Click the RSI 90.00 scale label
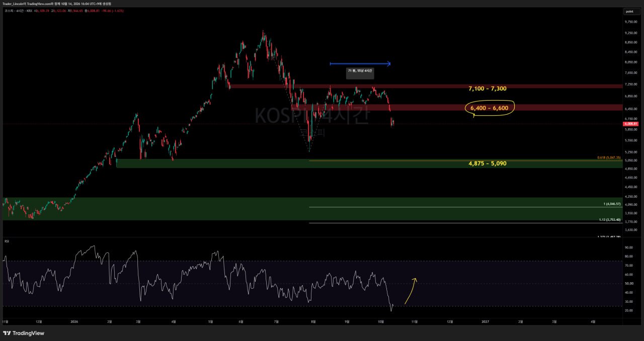The image size is (644, 341). click(628, 247)
